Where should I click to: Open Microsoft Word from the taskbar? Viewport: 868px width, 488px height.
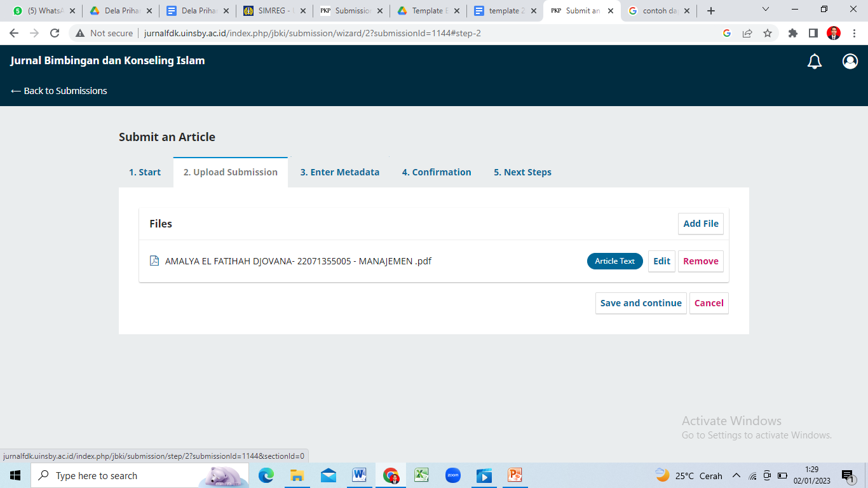359,475
